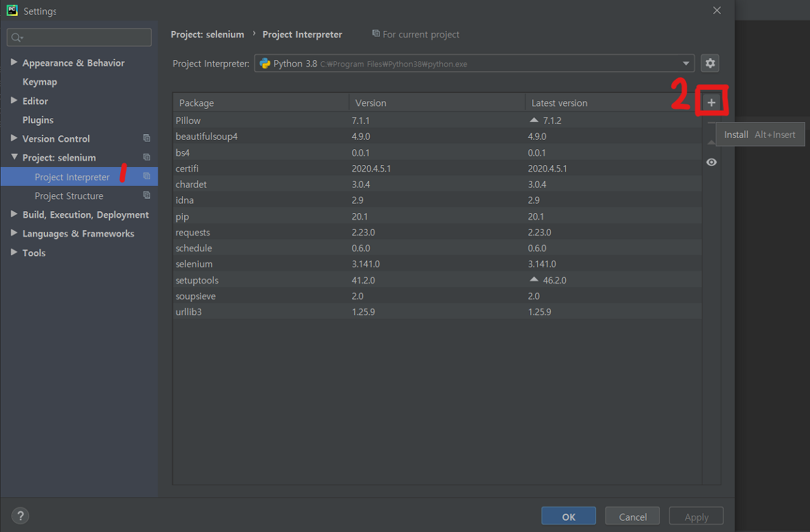Click the For current project label
Image resolution: width=810 pixels, height=532 pixels.
pos(421,34)
